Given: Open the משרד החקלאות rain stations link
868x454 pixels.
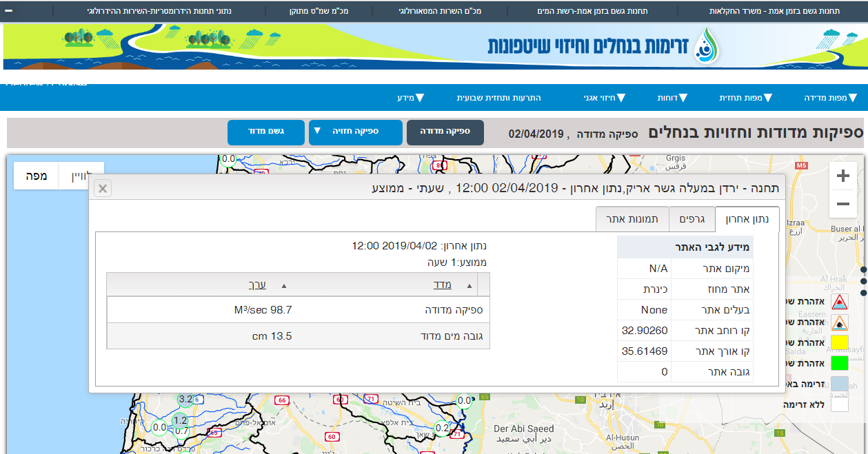Looking at the screenshot, I should [x=774, y=11].
